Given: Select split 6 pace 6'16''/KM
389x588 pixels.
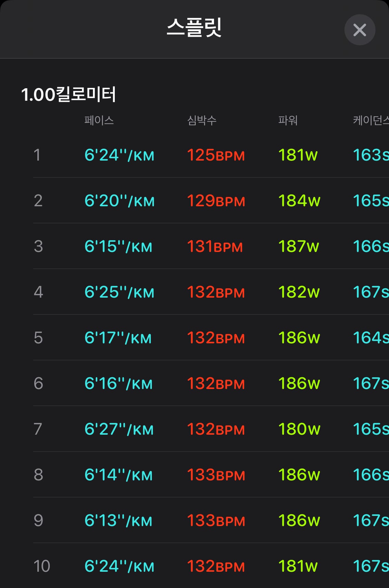Looking at the screenshot, I should pyautogui.click(x=119, y=383).
